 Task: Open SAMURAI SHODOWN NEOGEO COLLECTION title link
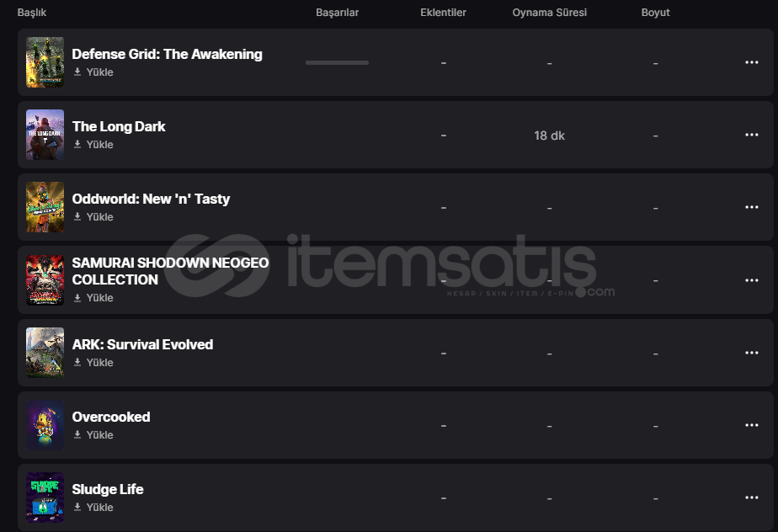click(x=170, y=271)
